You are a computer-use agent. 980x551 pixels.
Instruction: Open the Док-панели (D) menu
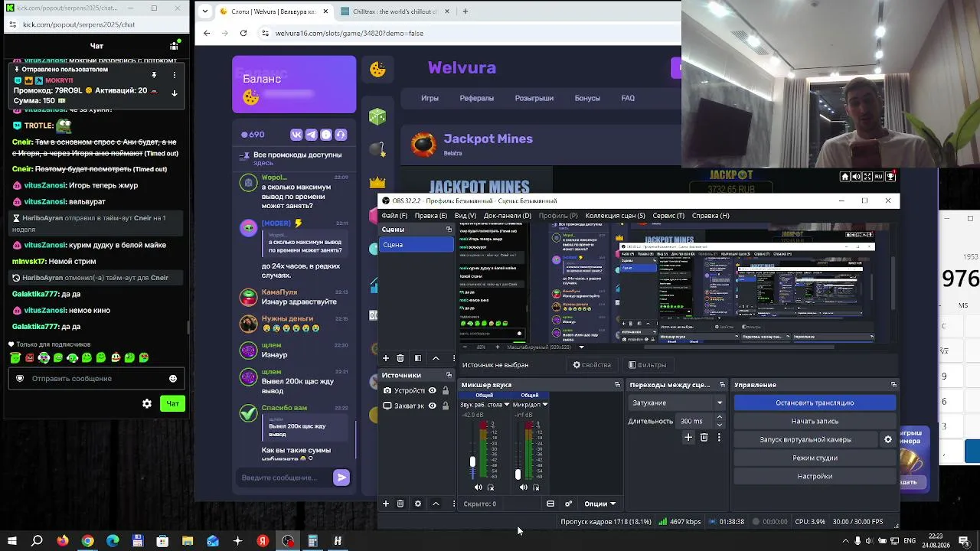click(508, 216)
